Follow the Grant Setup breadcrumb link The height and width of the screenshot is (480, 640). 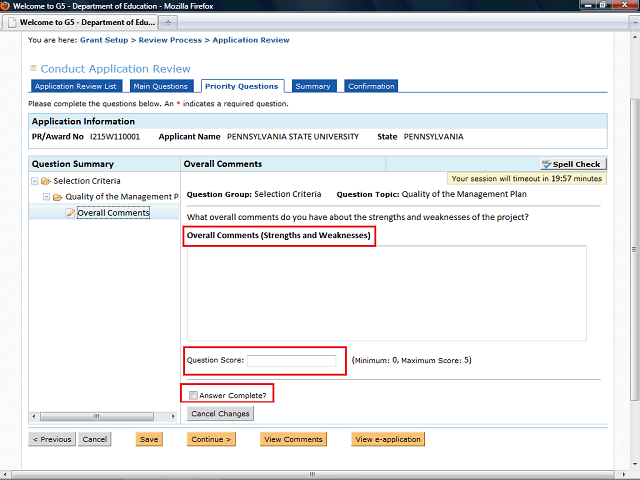point(104,40)
